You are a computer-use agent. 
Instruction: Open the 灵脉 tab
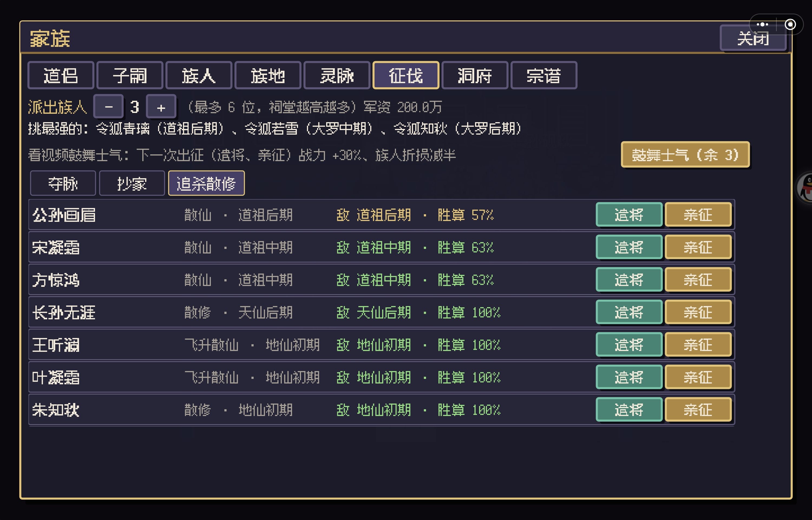point(337,75)
